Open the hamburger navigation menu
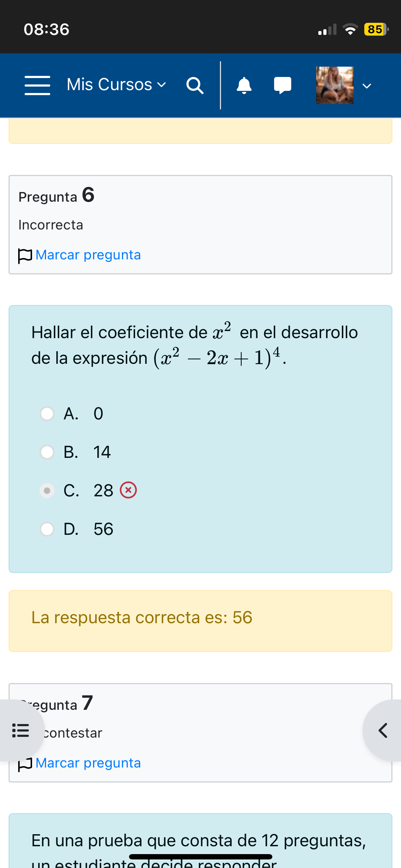The image size is (401, 868). [x=37, y=85]
